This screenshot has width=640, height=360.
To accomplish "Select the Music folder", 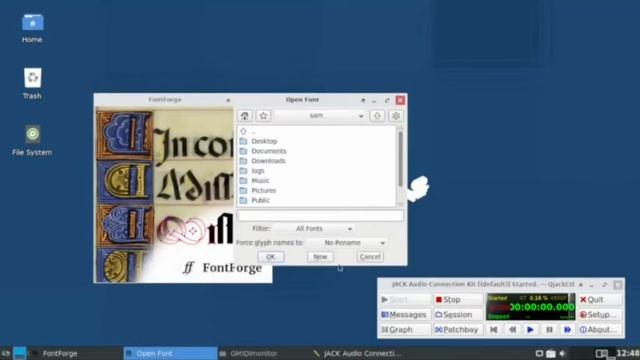I will point(316,180).
